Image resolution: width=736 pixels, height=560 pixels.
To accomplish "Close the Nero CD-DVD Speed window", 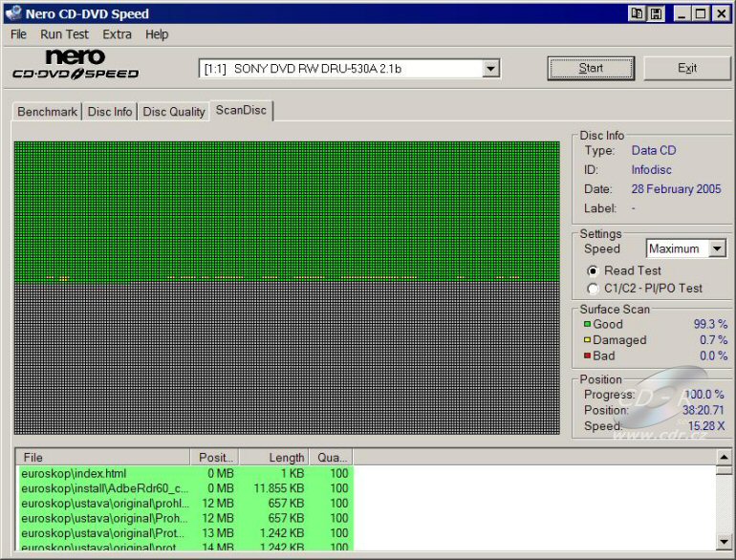I will [x=721, y=13].
